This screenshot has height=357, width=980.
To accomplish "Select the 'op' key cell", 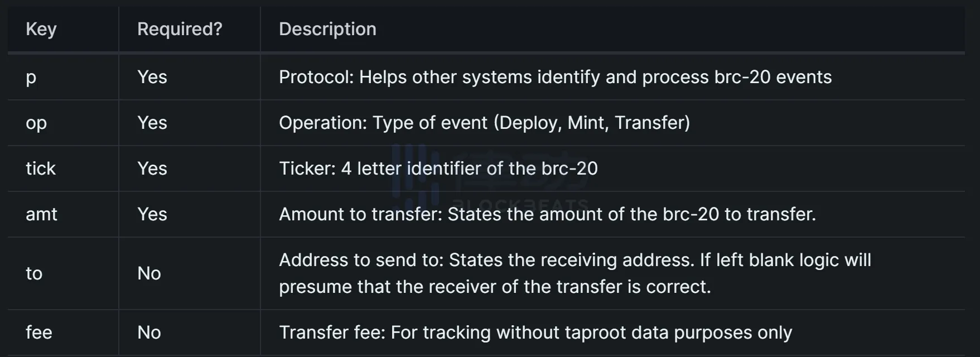I will point(36,123).
